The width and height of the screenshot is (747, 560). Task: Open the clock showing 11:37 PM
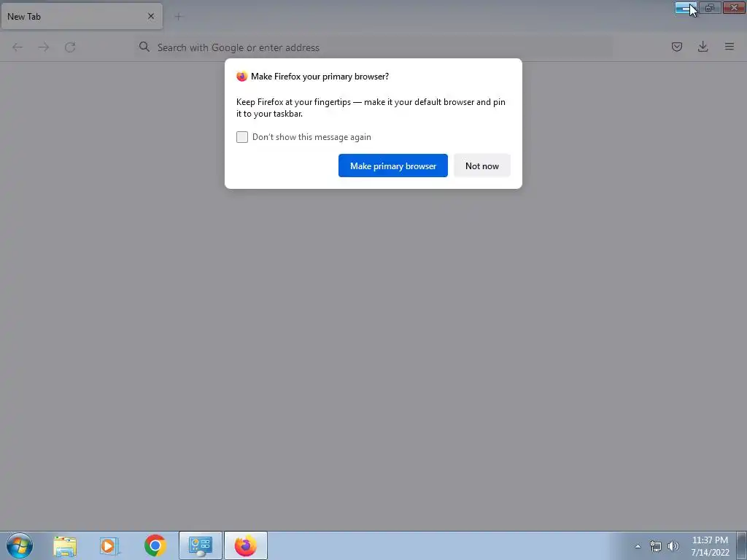click(x=710, y=546)
